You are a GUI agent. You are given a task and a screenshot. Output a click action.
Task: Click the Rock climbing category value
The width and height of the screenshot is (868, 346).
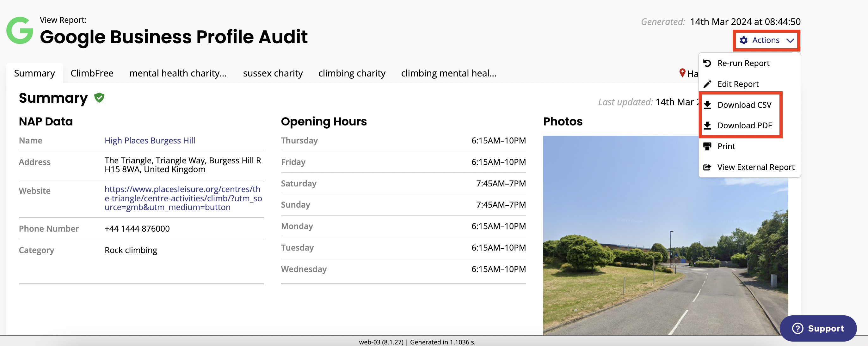coord(131,250)
